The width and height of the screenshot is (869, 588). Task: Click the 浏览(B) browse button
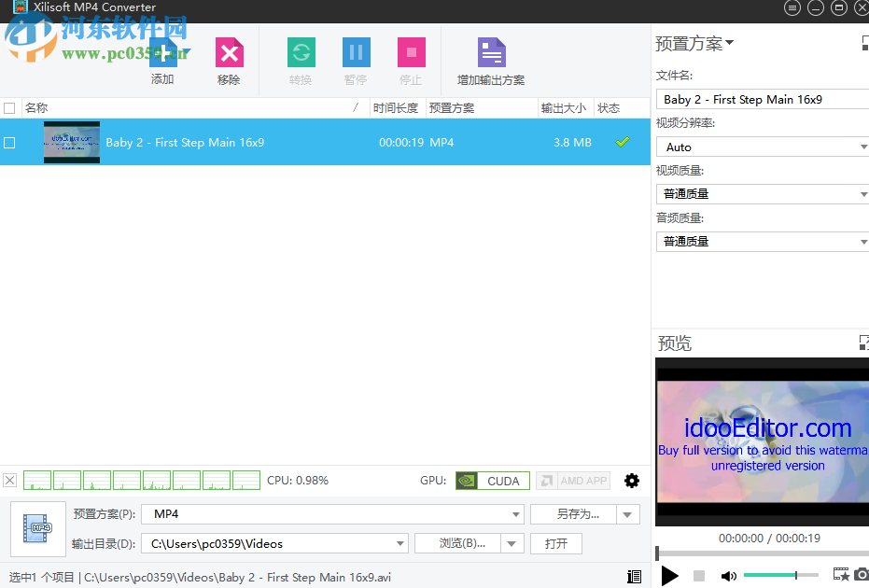point(463,543)
